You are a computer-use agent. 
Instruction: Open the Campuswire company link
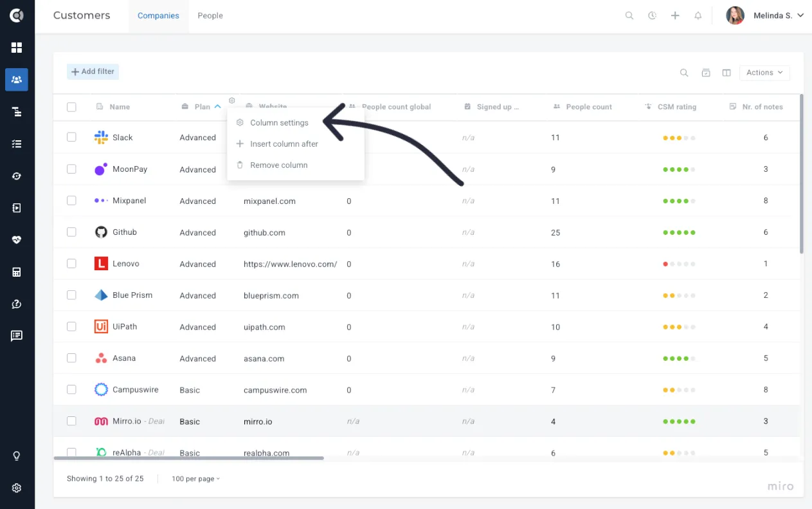136,390
